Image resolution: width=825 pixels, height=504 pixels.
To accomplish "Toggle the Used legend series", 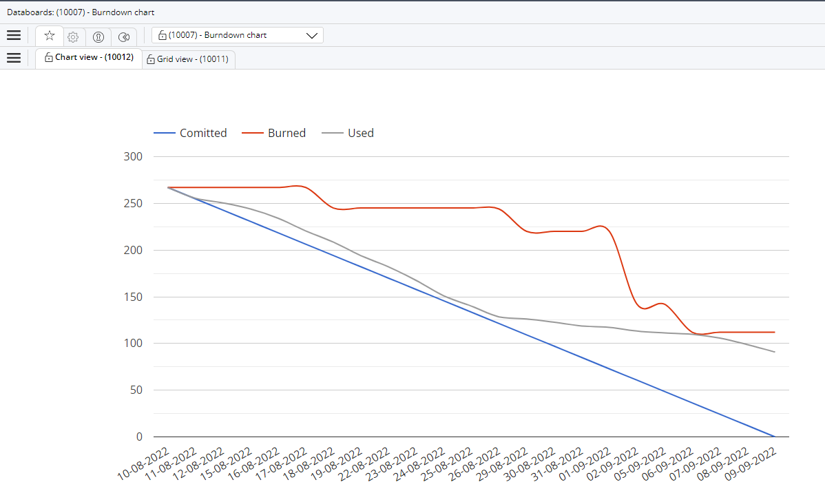I will coord(348,133).
